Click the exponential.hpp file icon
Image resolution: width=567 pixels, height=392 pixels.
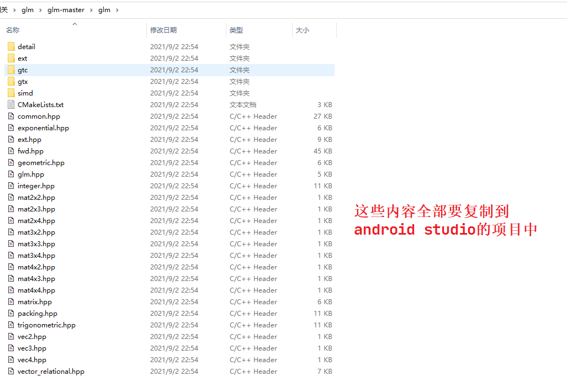(11, 128)
